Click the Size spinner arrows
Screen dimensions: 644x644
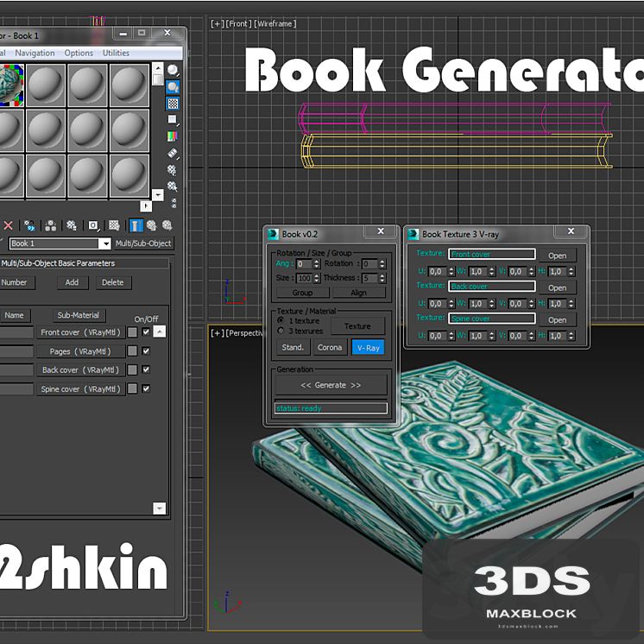coord(316,278)
